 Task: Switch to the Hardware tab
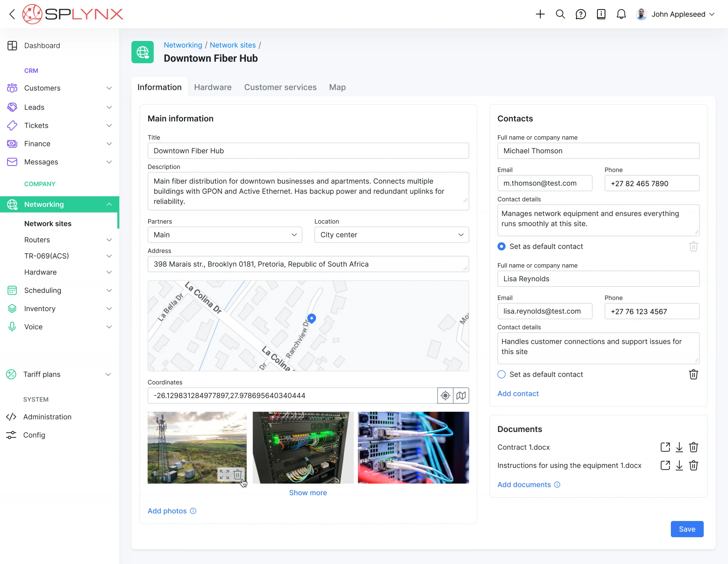click(213, 87)
